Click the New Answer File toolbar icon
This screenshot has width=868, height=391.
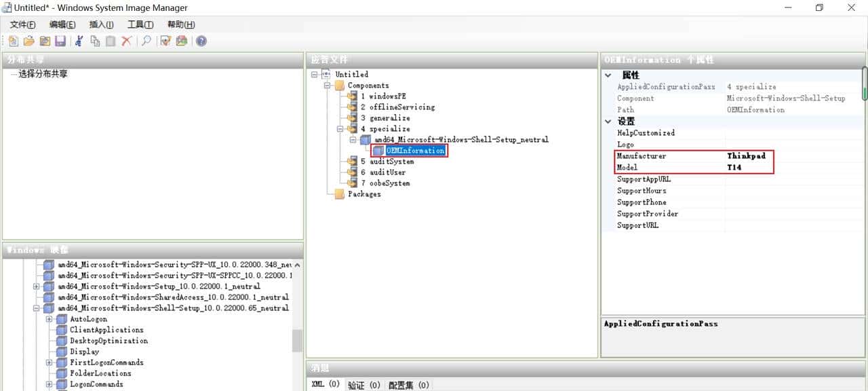(x=14, y=41)
